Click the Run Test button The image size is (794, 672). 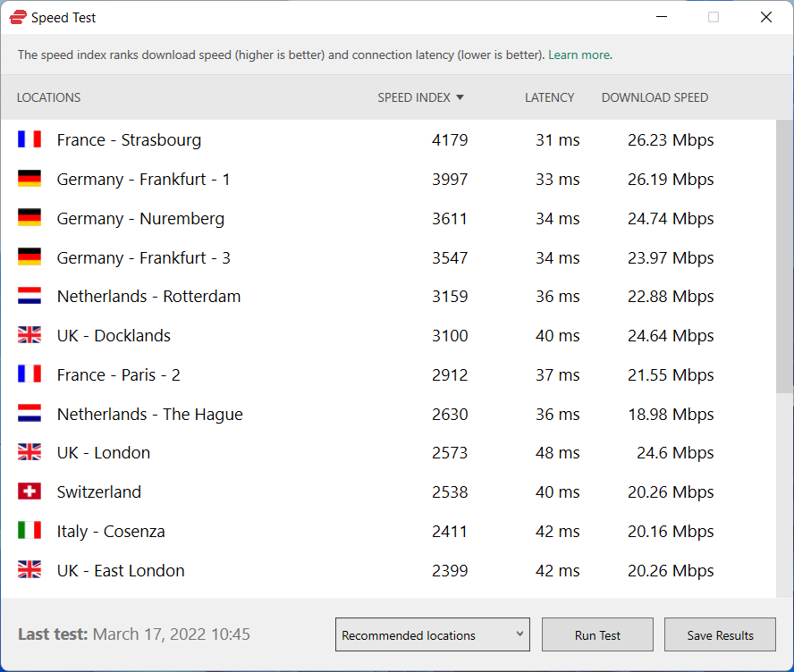pos(597,634)
